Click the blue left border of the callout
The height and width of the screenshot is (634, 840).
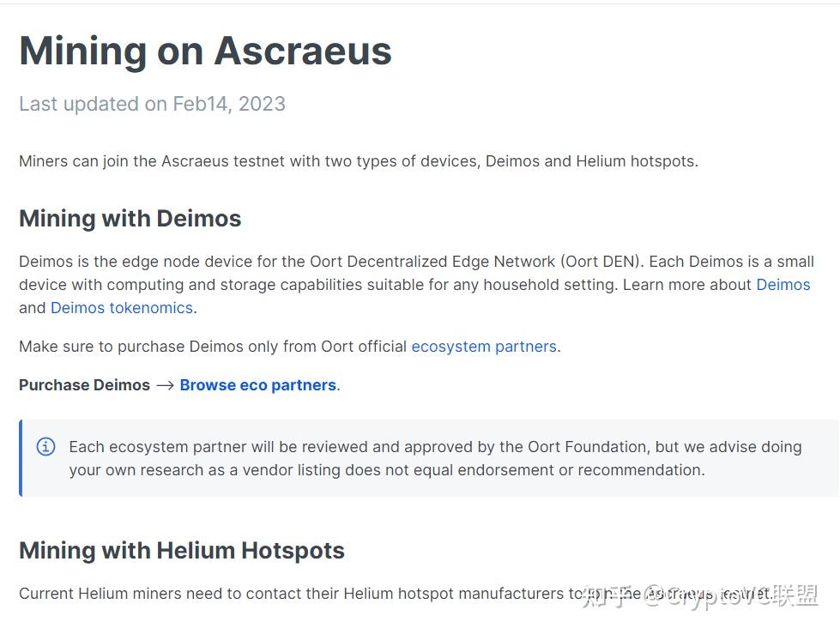pyautogui.click(x=21, y=458)
